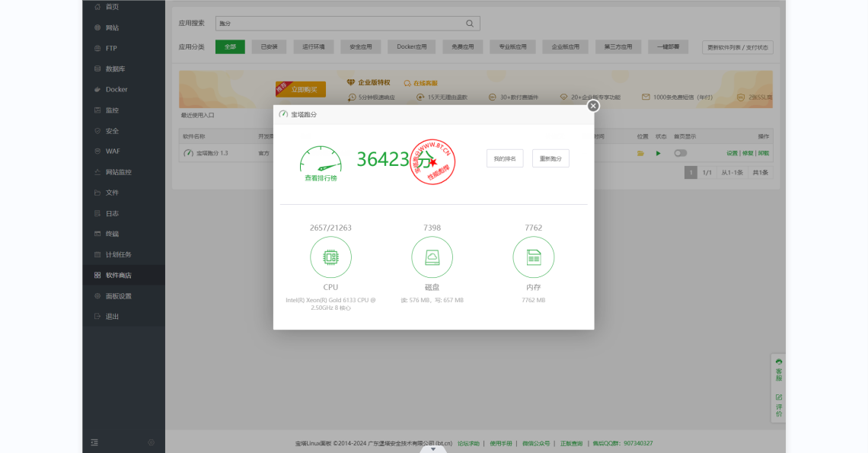Click 设置 link in the 宝塔跑分 row
The width and height of the screenshot is (868, 453).
(x=732, y=153)
